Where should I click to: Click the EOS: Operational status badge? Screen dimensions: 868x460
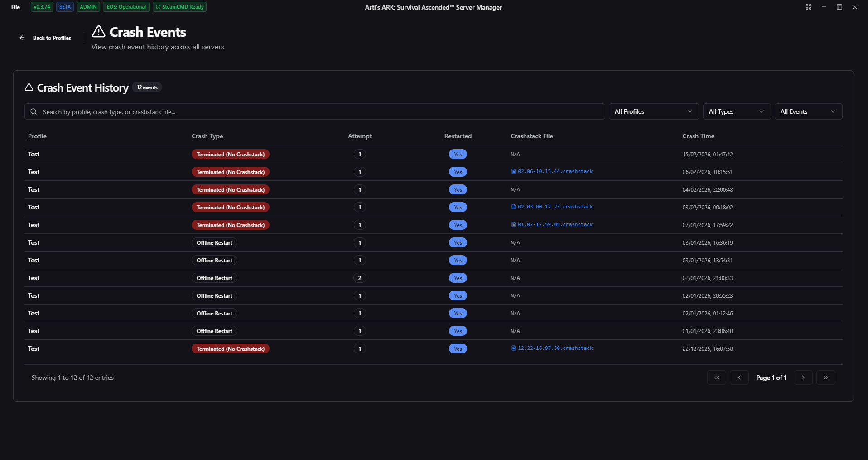pos(126,7)
